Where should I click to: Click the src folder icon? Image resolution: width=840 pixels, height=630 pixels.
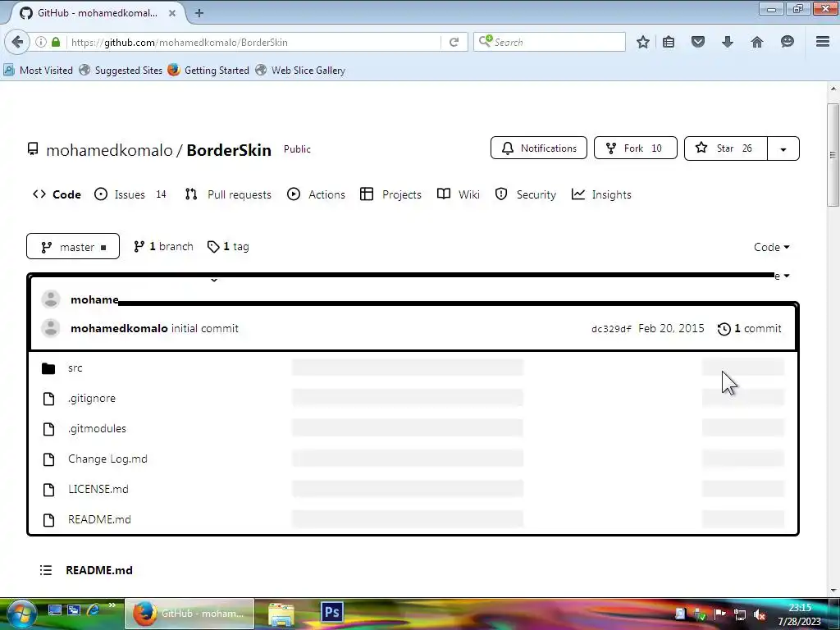[x=48, y=368]
